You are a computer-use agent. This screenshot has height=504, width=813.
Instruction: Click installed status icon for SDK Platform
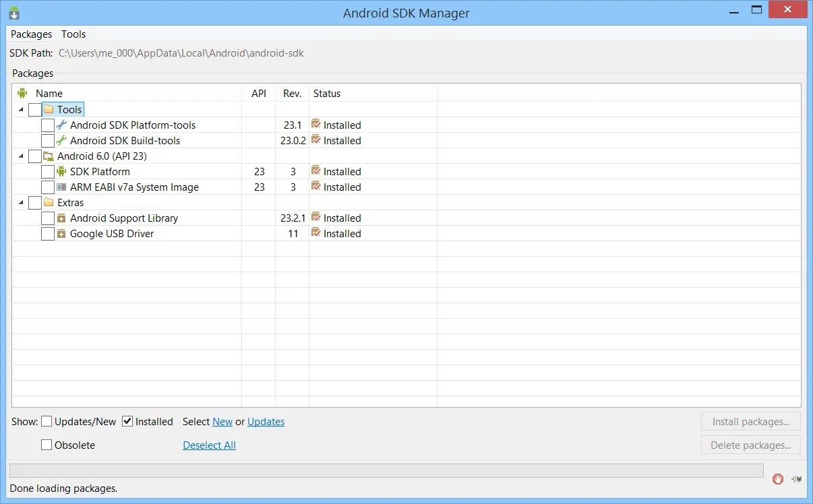tap(315, 170)
